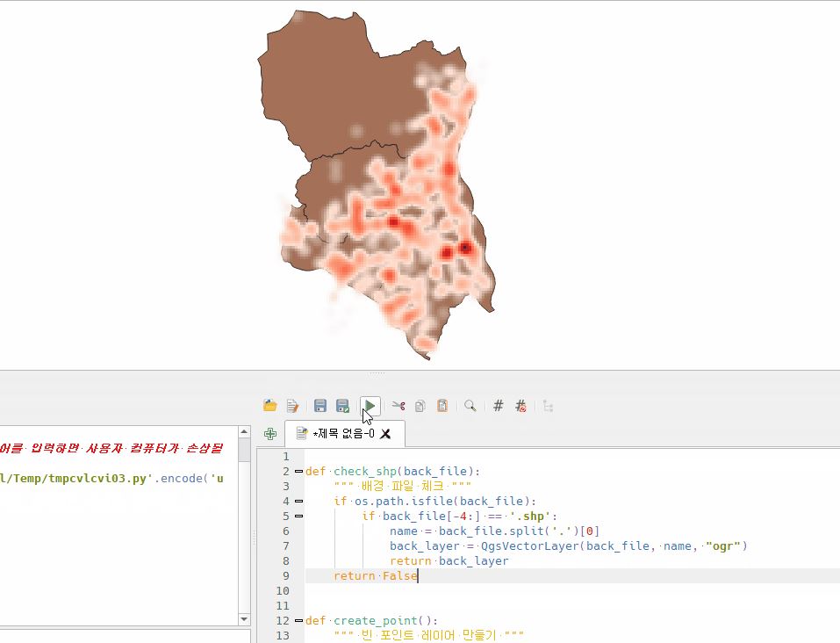Screen dimensions: 840x643
Task: Run the current script
Action: click(x=369, y=405)
